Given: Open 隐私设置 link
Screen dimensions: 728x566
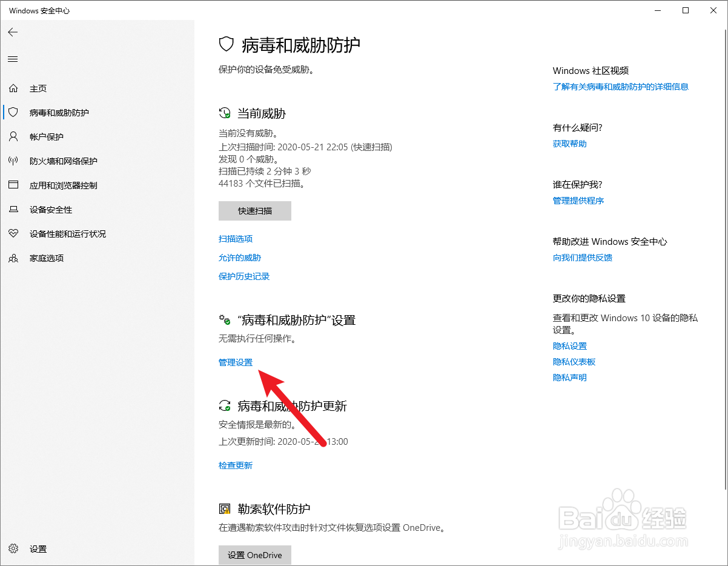Looking at the screenshot, I should pyautogui.click(x=570, y=346).
